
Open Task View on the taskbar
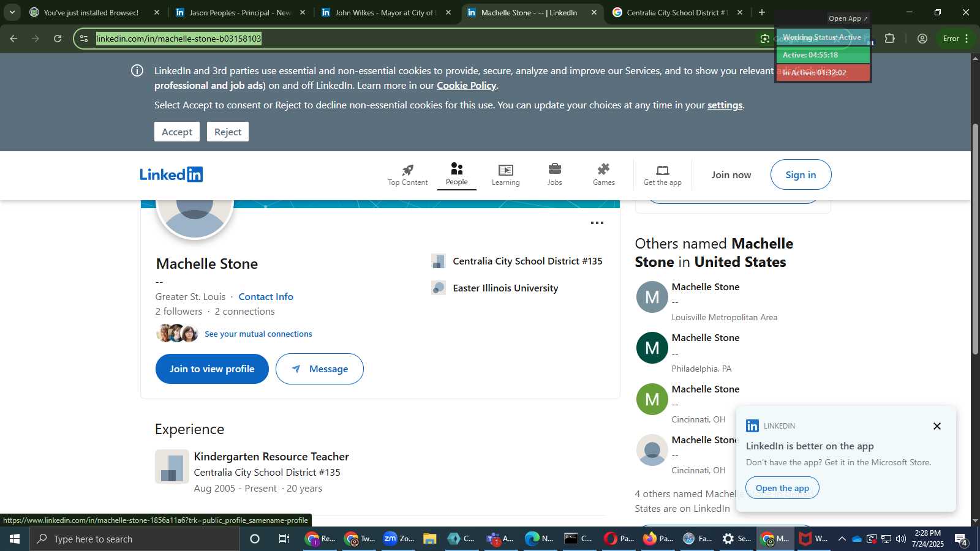pyautogui.click(x=284, y=539)
